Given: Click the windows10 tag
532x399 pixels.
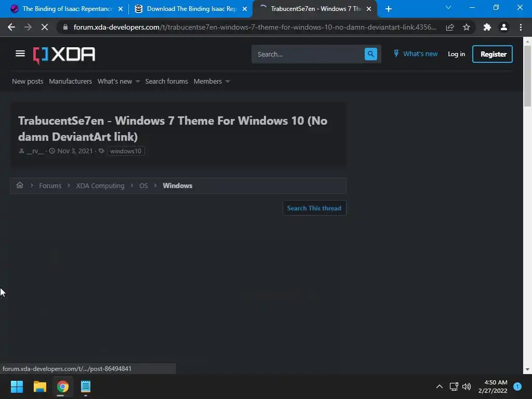Looking at the screenshot, I should [x=126, y=151].
